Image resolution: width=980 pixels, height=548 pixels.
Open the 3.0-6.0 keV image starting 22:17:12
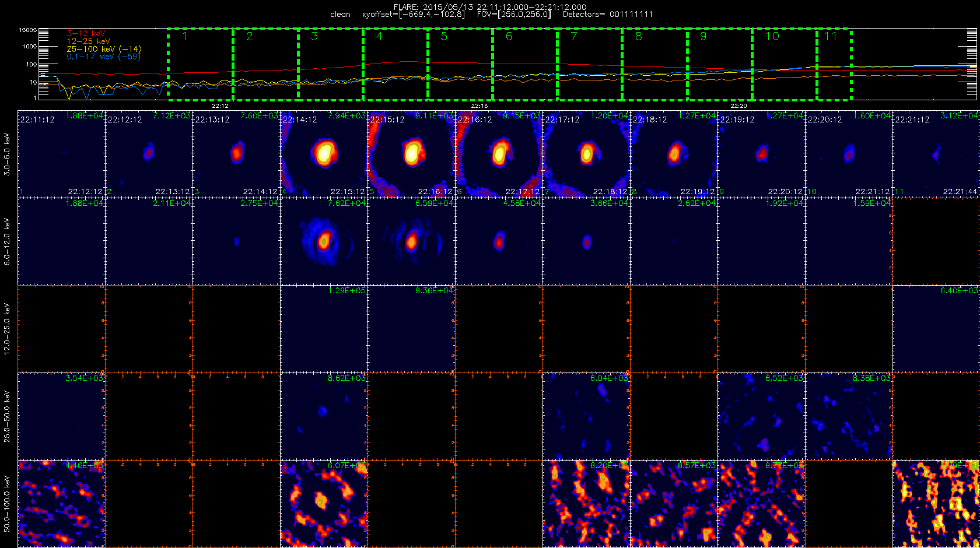(x=586, y=154)
